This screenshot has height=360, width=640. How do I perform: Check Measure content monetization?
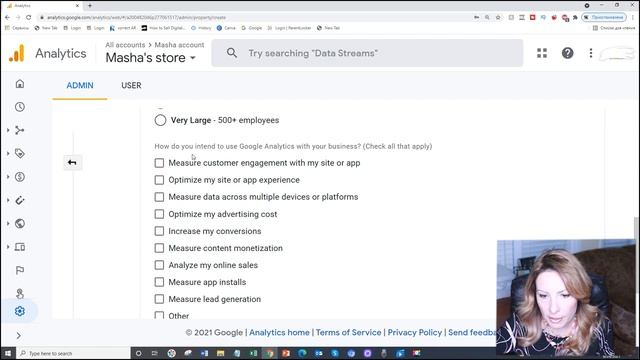coord(159,248)
